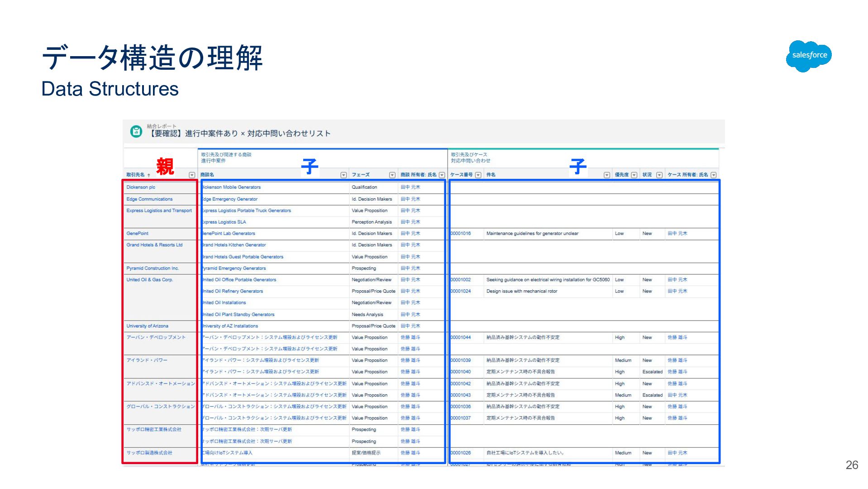Open case number 00001002
The width and height of the screenshot is (868, 489).
[x=461, y=280]
